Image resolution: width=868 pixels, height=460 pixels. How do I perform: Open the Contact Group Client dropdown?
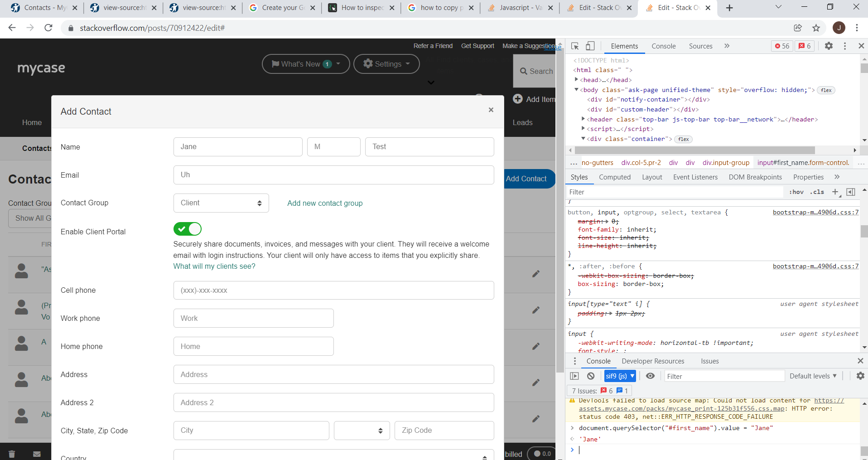pyautogui.click(x=221, y=203)
